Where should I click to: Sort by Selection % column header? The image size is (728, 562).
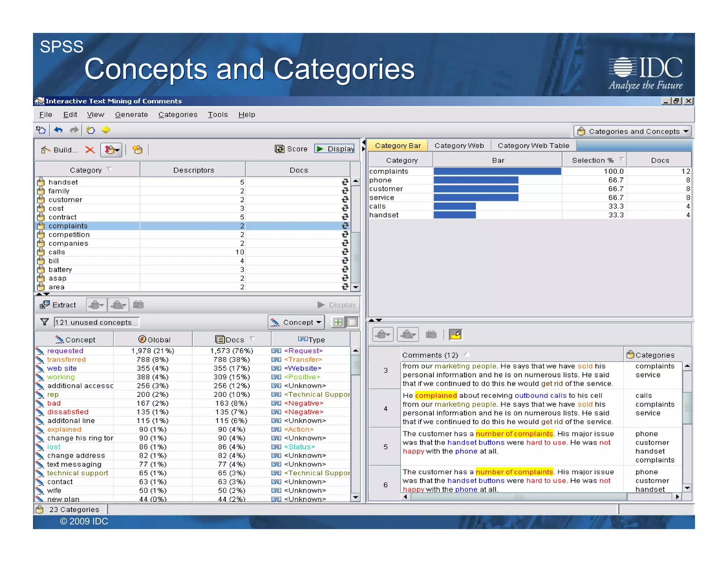594,160
